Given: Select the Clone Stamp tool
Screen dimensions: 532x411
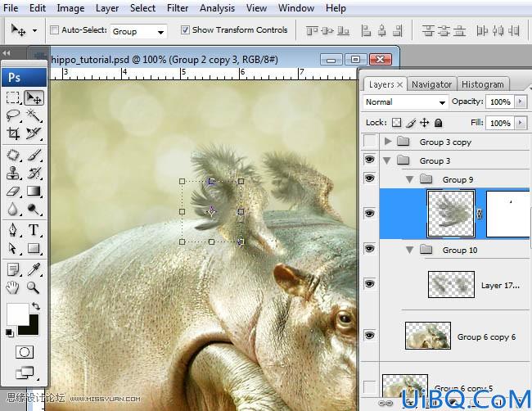Looking at the screenshot, I should tap(13, 173).
